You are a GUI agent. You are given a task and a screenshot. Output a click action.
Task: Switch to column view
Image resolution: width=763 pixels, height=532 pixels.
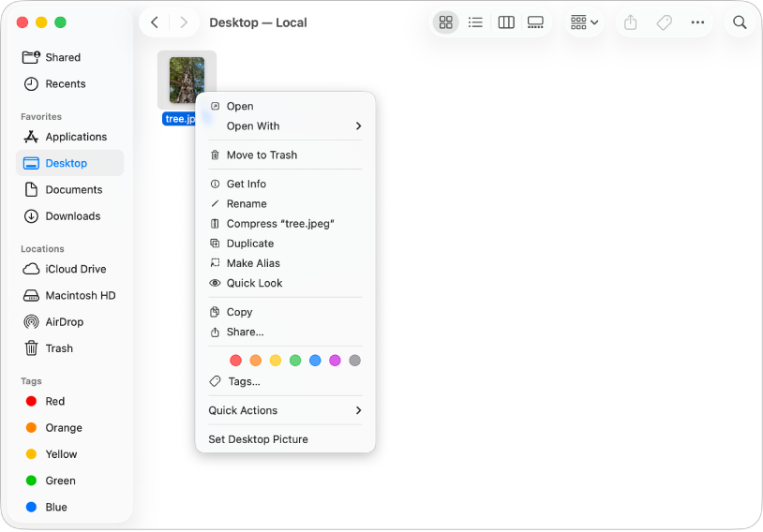(x=506, y=22)
